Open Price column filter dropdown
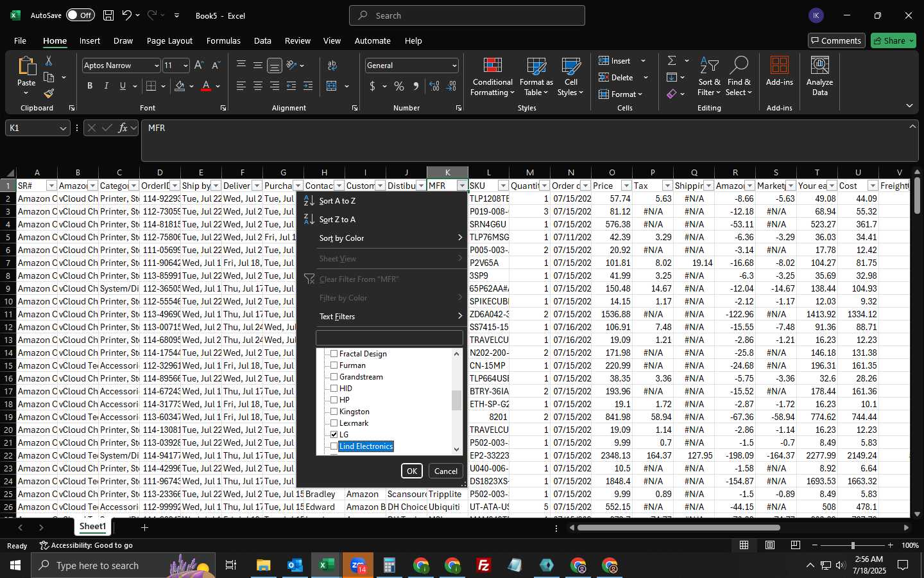This screenshot has width=924, height=578. [x=626, y=186]
